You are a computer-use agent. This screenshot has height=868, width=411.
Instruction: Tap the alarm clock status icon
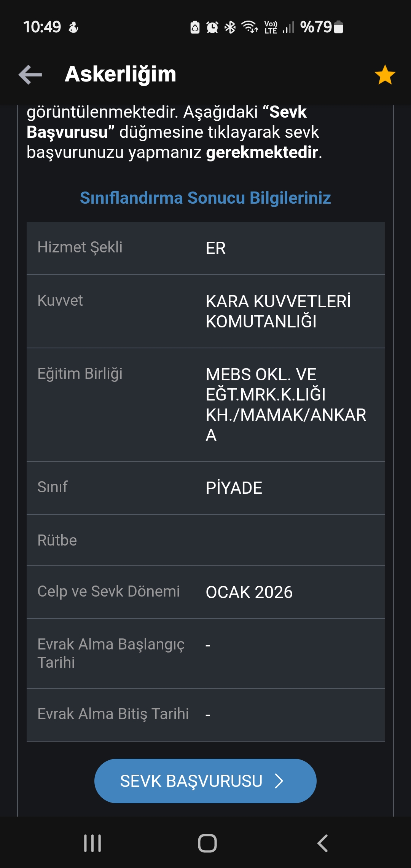212,27
